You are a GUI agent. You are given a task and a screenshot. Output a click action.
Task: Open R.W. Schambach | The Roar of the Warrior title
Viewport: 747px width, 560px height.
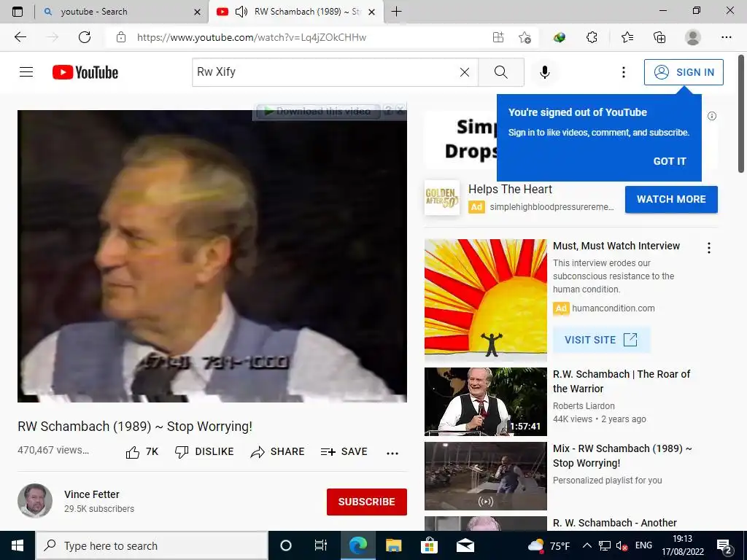coord(622,381)
